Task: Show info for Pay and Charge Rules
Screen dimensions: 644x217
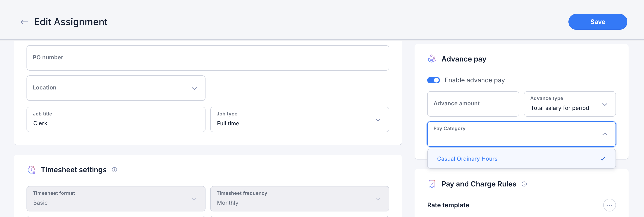Action: click(524, 184)
